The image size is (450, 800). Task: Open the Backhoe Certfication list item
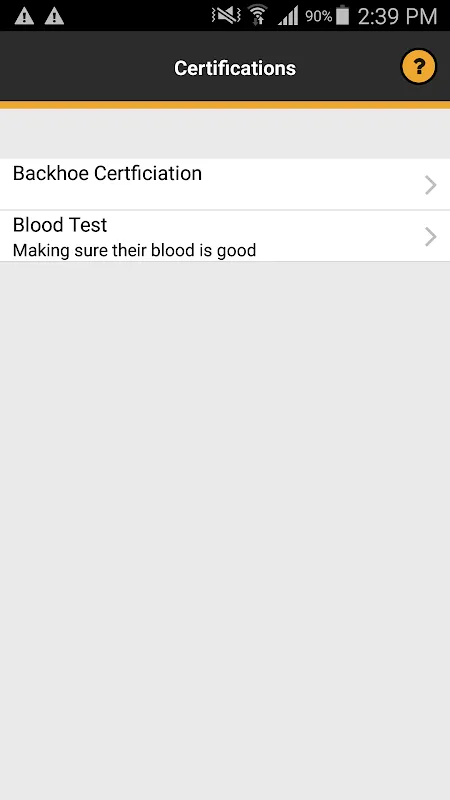point(225,184)
